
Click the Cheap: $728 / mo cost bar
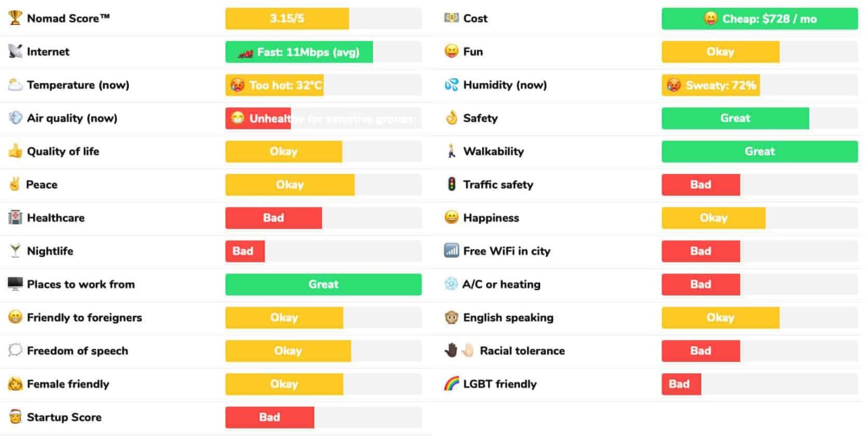pyautogui.click(x=759, y=19)
